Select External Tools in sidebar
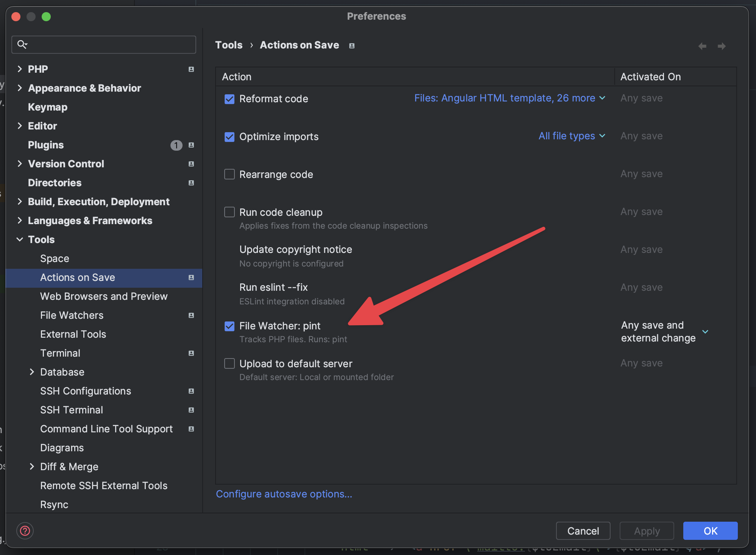The image size is (756, 555). coord(73,334)
